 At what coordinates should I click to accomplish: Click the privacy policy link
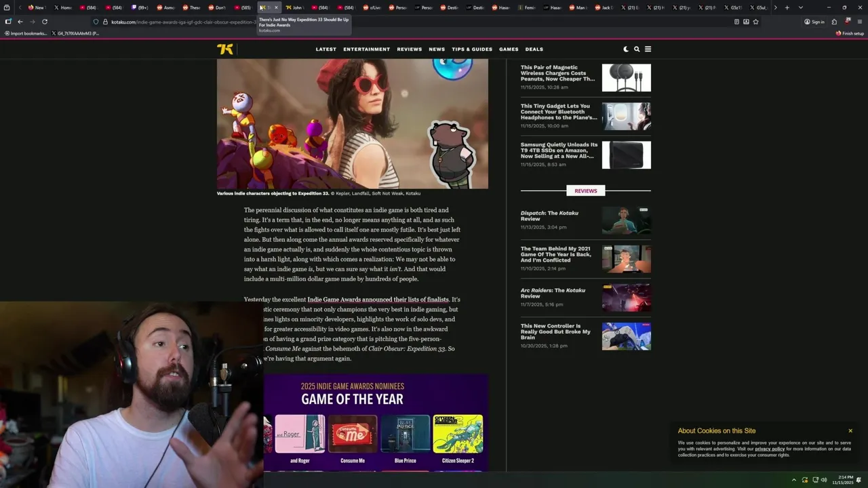[770, 449]
